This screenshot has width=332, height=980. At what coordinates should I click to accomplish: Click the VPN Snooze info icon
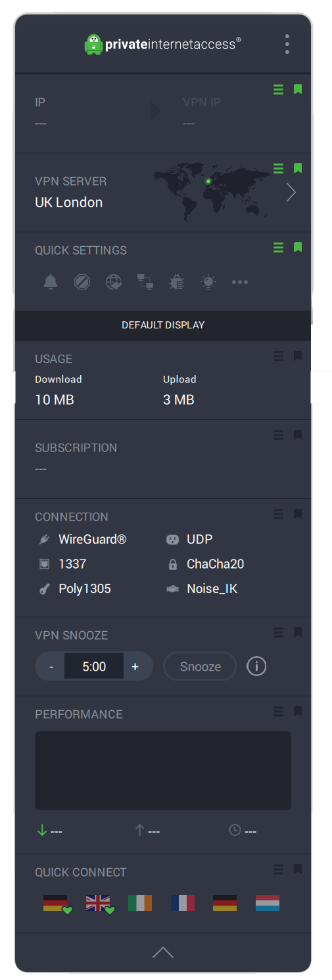coord(256,666)
